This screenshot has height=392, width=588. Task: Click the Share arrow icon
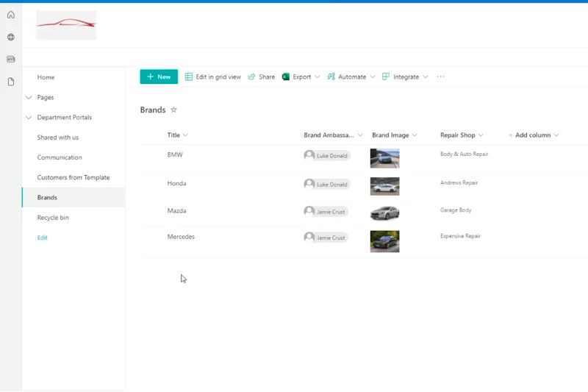click(251, 76)
